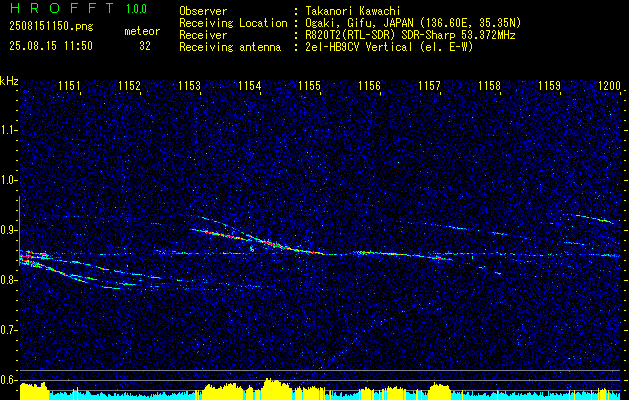Click the location text Ogaki, Gifu, JAPAN
Image resolution: width=629 pixels, height=400 pixels.
point(359,23)
